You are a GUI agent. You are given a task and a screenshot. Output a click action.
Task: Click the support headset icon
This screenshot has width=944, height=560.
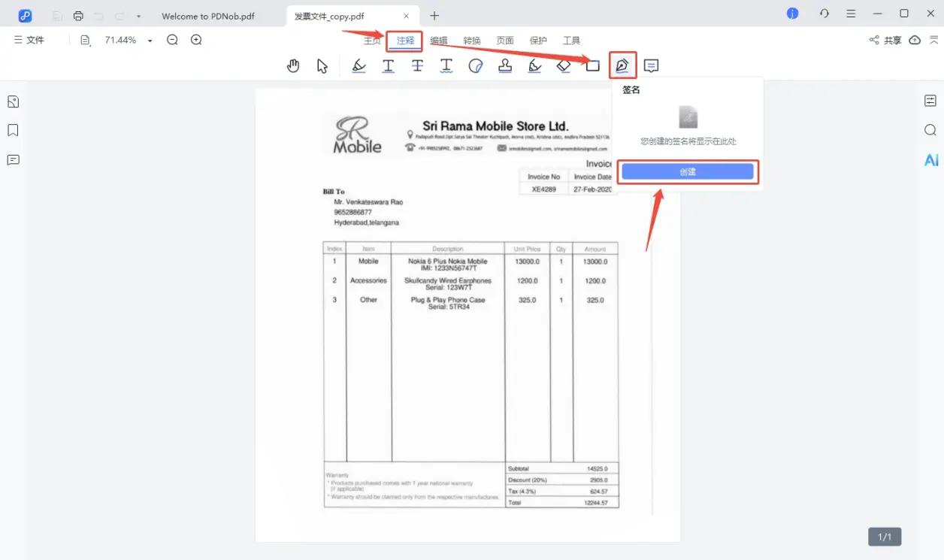pos(824,14)
